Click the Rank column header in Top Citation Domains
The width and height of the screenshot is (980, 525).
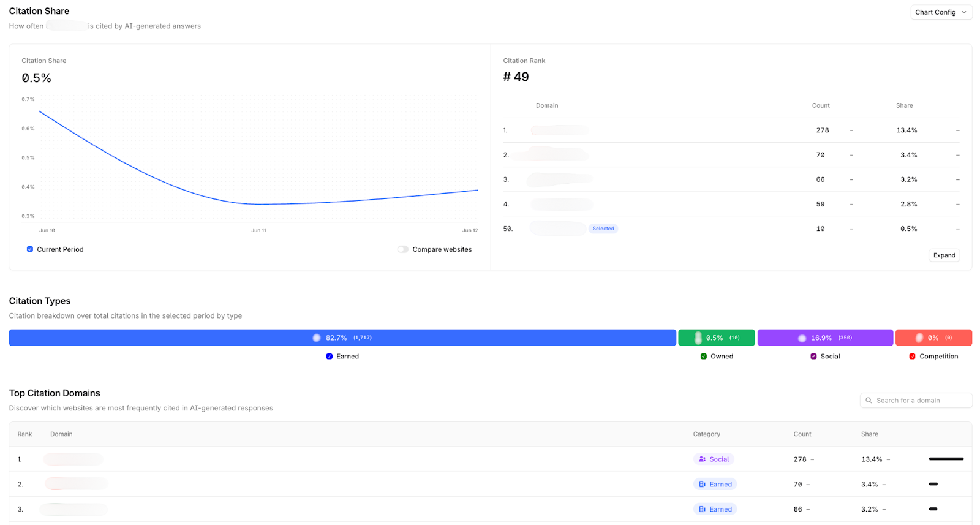[x=25, y=434]
